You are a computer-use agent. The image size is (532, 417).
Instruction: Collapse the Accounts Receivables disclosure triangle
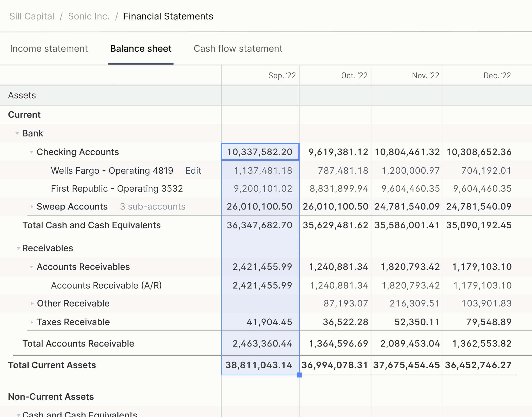[31, 267]
